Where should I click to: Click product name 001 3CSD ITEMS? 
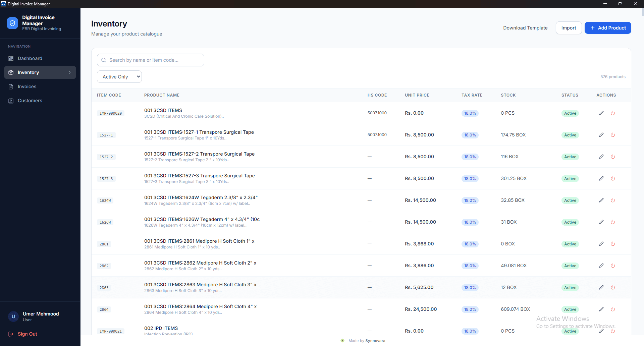pos(163,110)
